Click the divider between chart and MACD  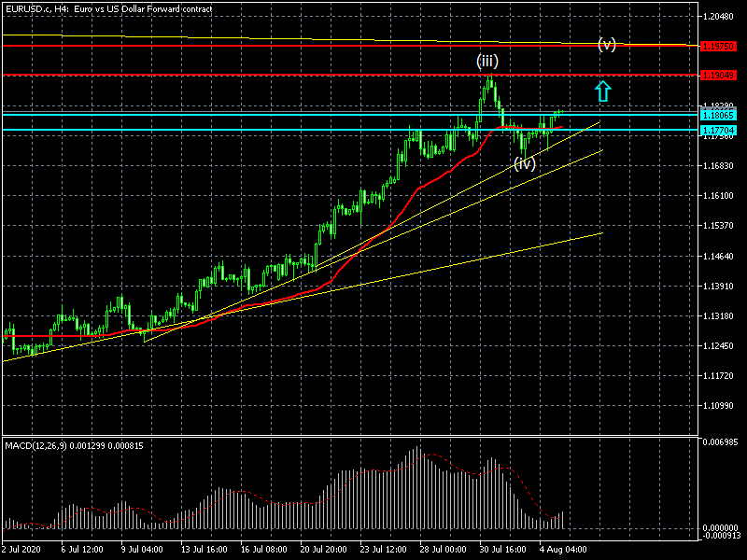[x=350, y=433]
